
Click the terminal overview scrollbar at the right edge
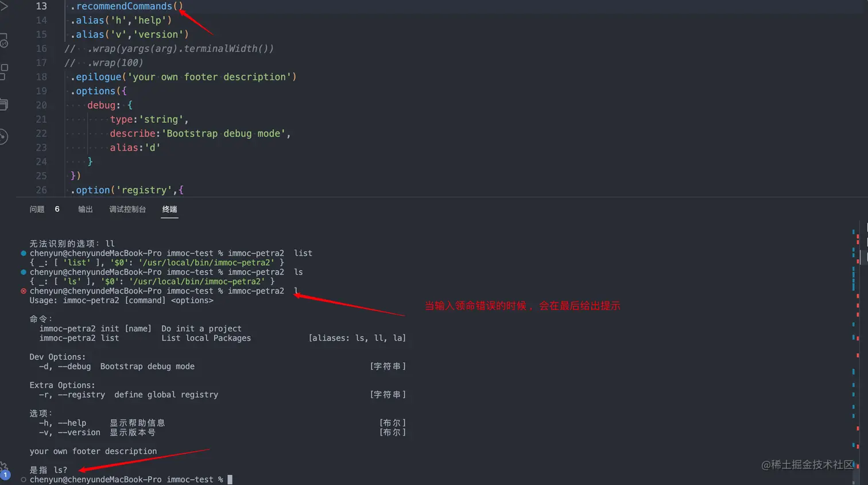[855, 352]
